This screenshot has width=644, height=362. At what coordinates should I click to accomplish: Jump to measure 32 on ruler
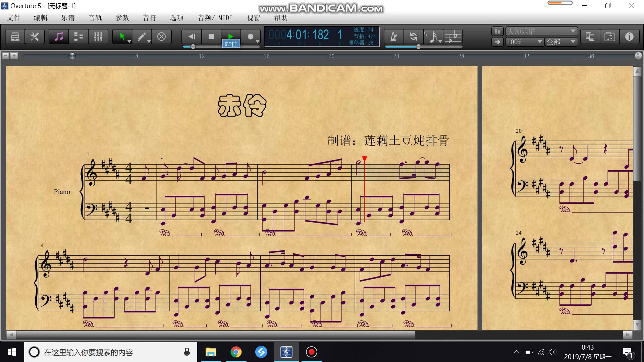point(526,56)
